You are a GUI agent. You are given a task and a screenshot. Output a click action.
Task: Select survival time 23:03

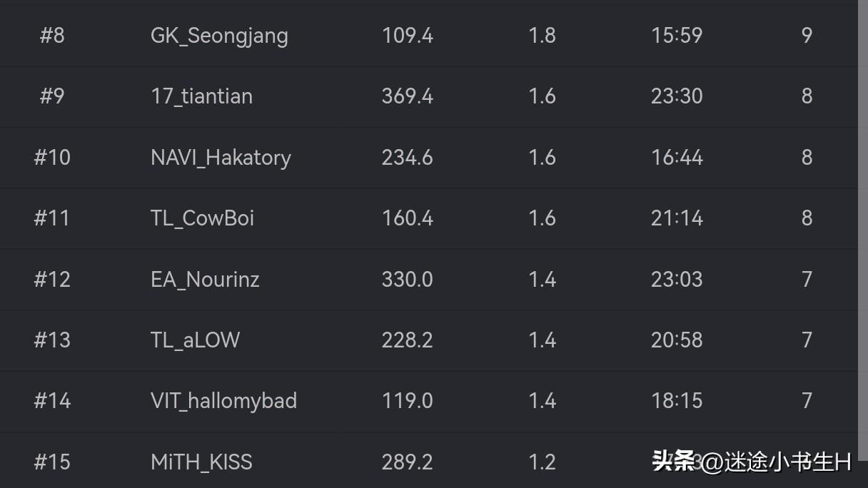pos(677,279)
